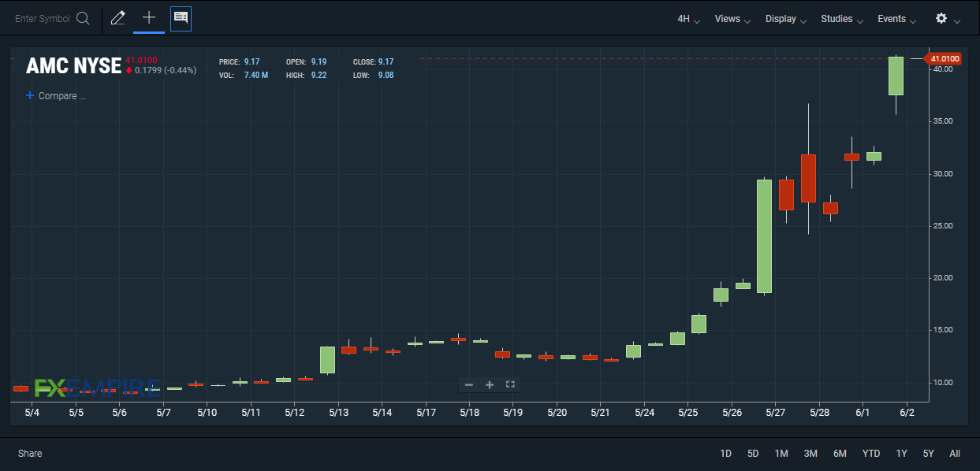Click the magnifier search icon
980x471 pixels.
tap(83, 18)
